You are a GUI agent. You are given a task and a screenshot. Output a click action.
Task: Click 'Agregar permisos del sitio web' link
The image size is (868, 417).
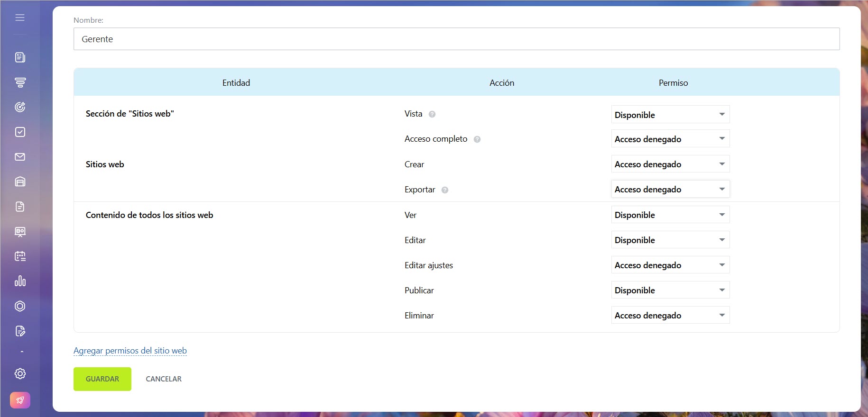click(130, 351)
